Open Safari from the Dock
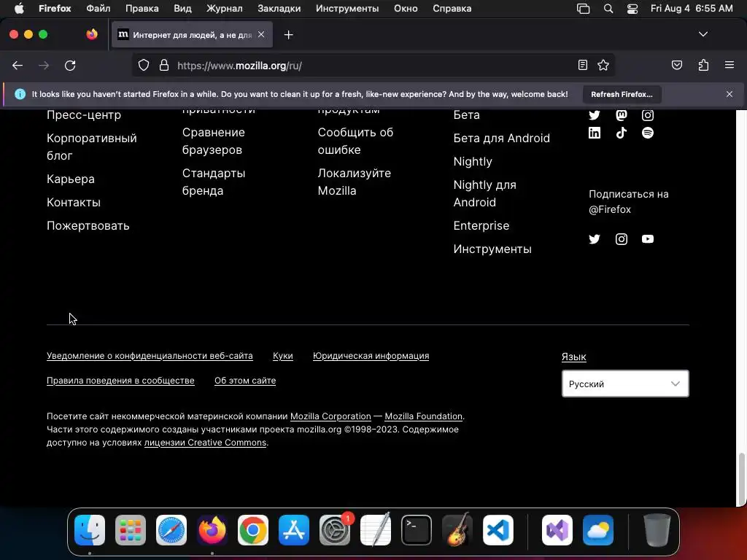 click(x=171, y=530)
